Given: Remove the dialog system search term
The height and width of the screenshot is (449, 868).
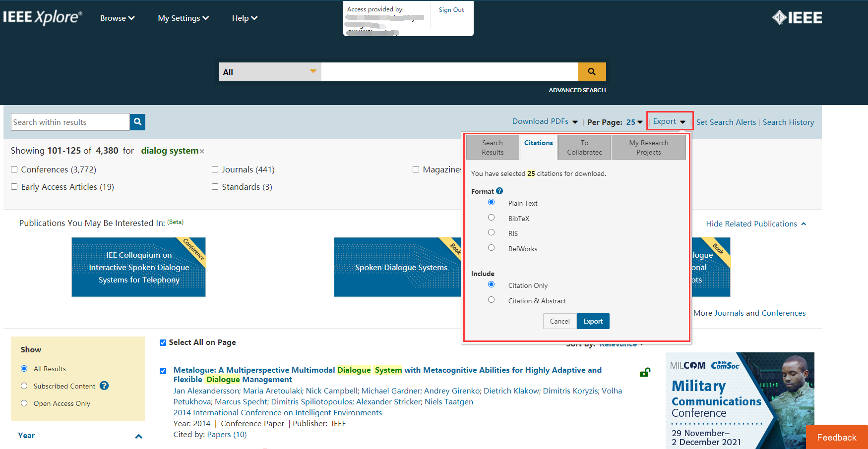Looking at the screenshot, I should 202,151.
